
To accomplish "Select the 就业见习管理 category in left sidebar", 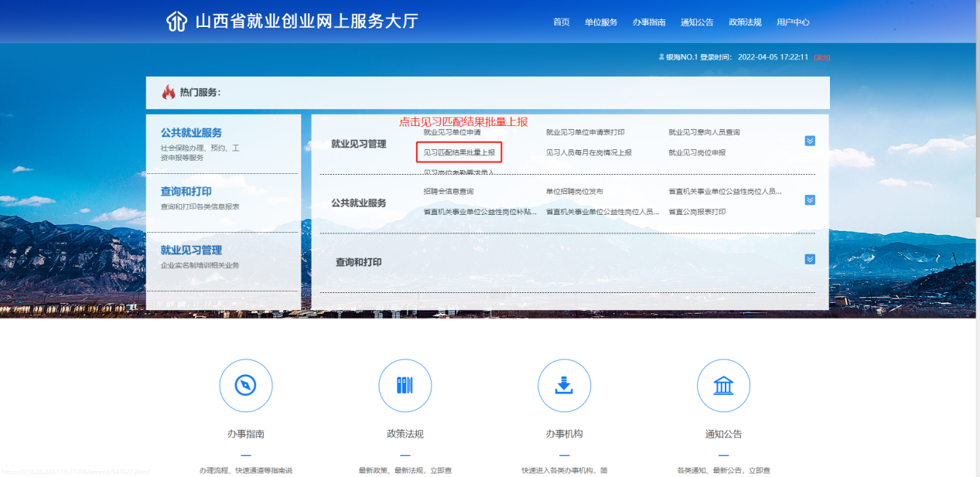I will 191,250.
